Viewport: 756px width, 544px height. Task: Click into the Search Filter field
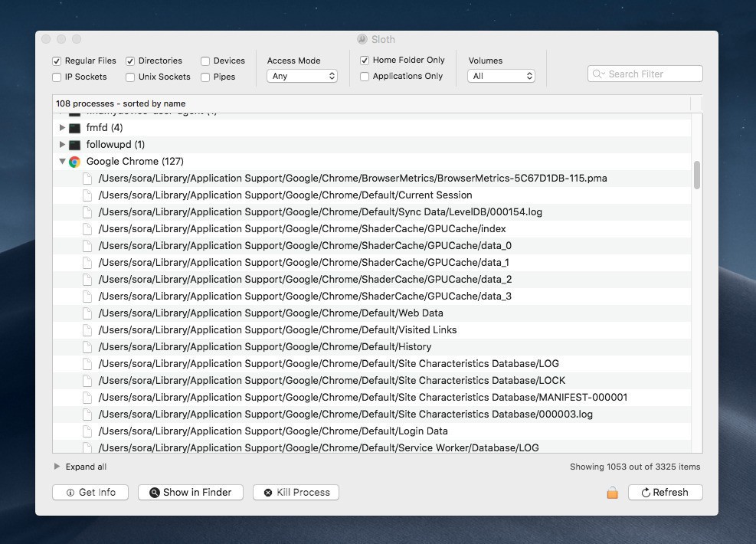(x=653, y=74)
